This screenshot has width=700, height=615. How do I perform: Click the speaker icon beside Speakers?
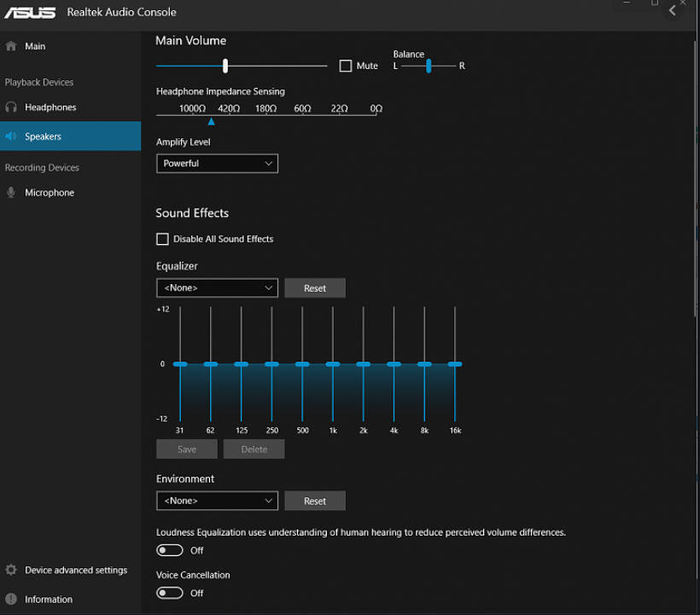coord(11,136)
